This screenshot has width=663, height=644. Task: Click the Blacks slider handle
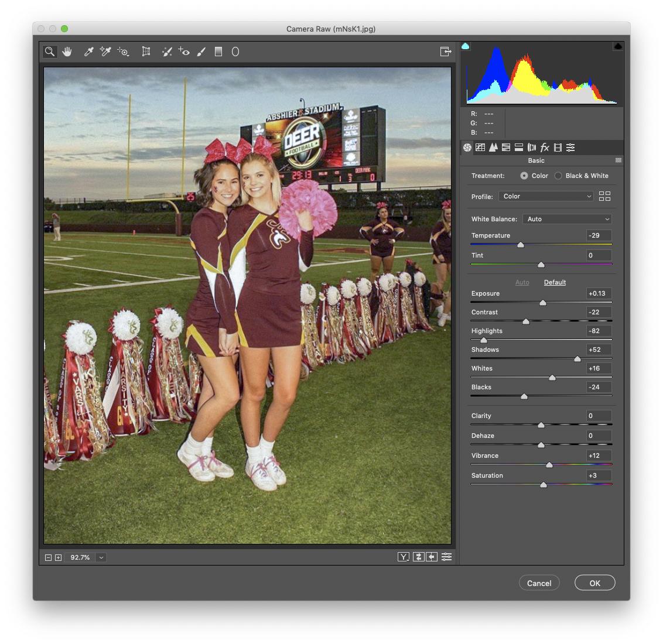[x=524, y=396]
